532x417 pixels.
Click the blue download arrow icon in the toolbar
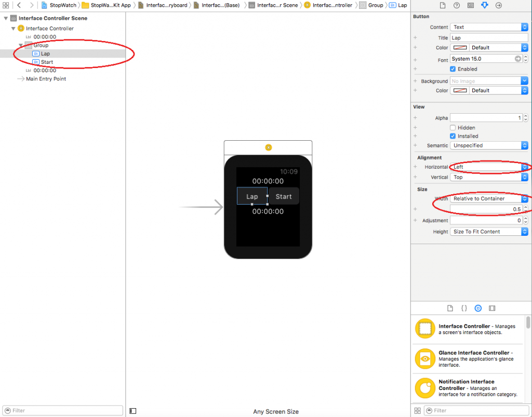coord(485,5)
